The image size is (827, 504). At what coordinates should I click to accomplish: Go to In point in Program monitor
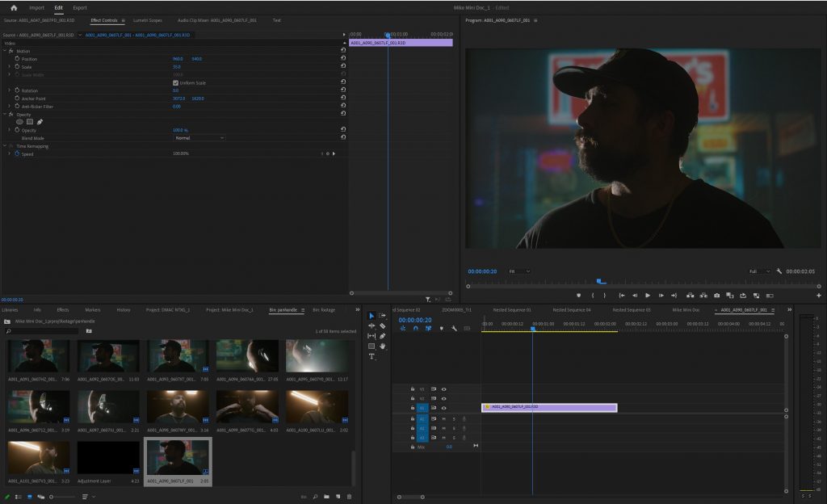(x=622, y=296)
